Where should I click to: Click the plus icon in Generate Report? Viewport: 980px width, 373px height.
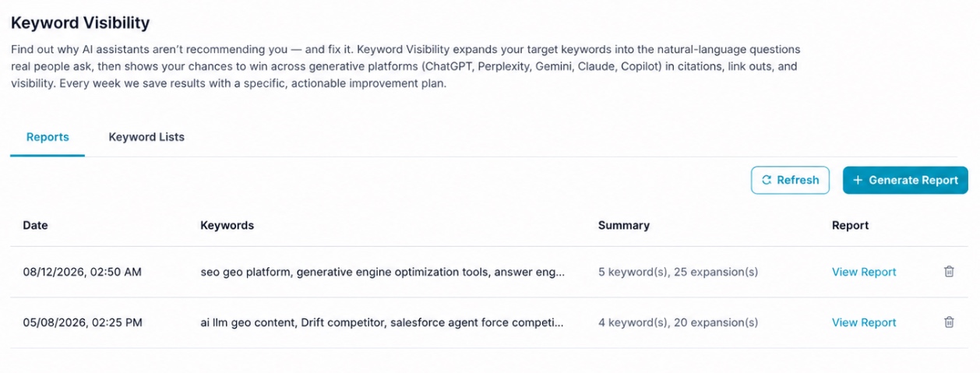[x=858, y=180]
